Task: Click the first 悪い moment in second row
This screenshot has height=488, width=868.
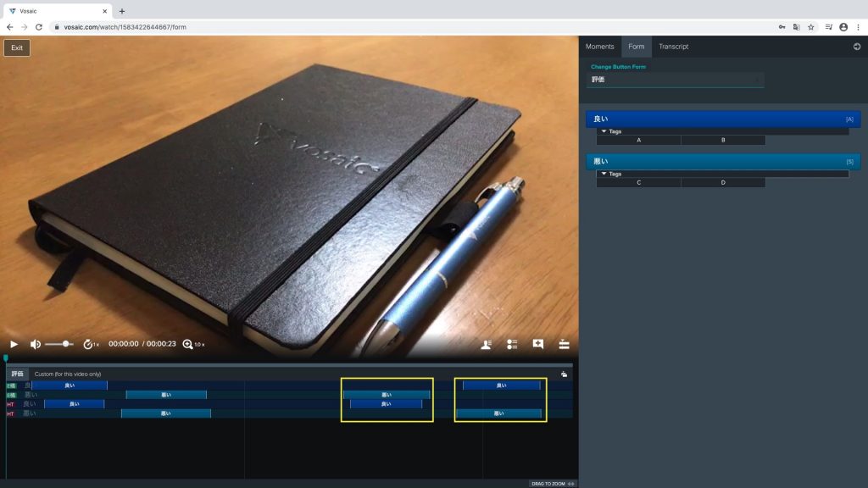Action: pyautogui.click(x=166, y=395)
